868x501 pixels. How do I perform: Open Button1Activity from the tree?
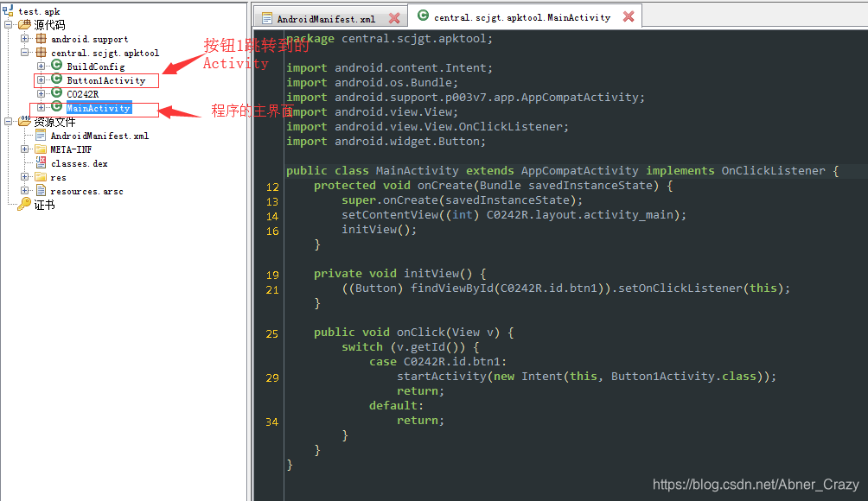106,80
